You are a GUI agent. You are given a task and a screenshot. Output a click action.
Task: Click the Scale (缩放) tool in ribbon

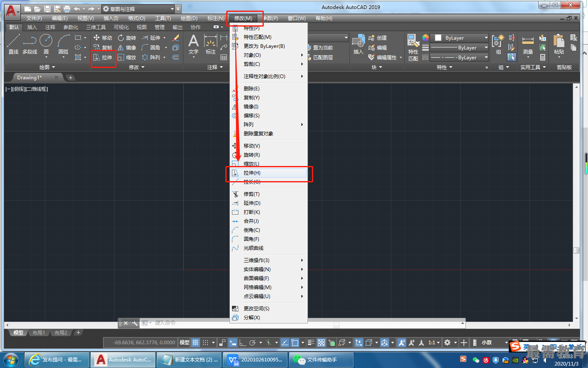[x=127, y=57]
